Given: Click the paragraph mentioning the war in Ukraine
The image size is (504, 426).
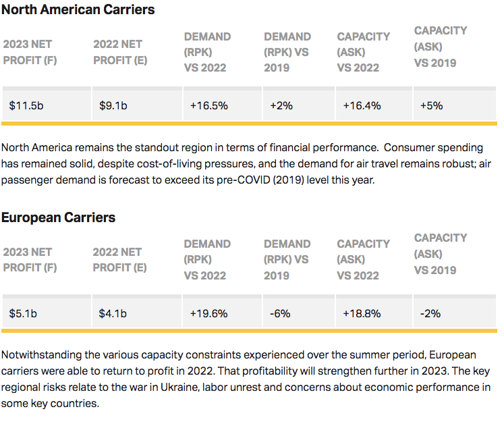Looking at the screenshot, I should (248, 377).
